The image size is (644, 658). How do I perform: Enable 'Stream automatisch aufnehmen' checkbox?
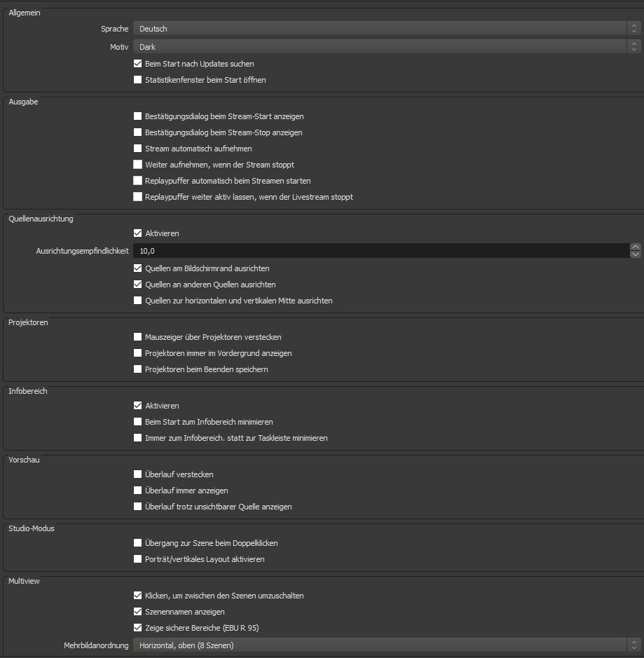[x=138, y=149]
